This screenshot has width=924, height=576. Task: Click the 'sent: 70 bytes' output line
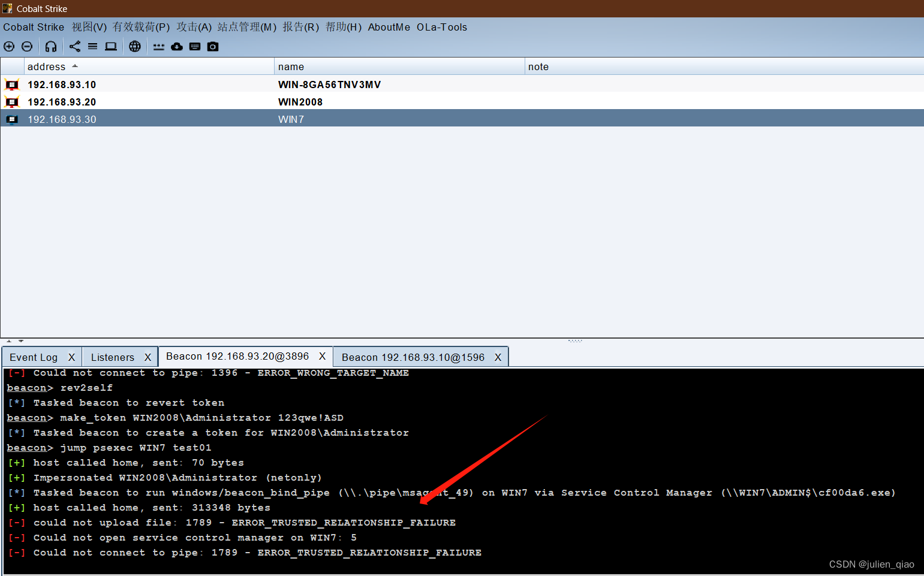tap(126, 463)
